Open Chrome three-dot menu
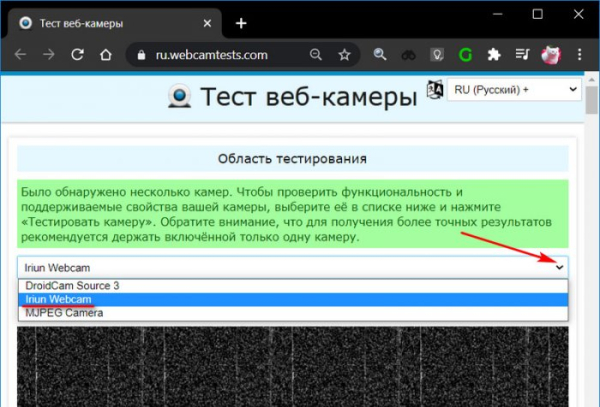 (579, 55)
